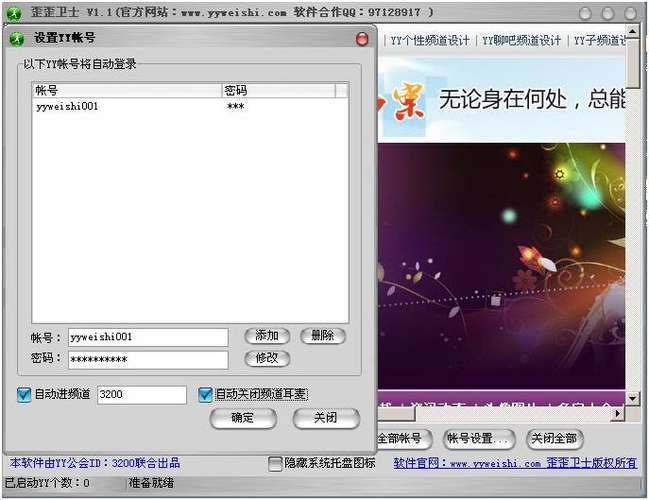Open 帐号设置... in the main window
Screen dimensions: 649x500
point(478,439)
